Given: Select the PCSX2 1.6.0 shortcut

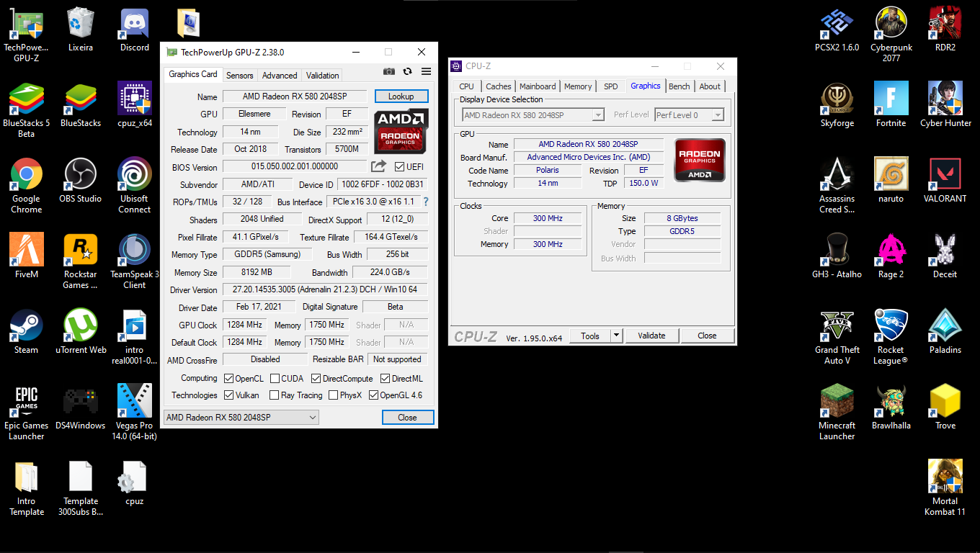Looking at the screenshot, I should (837, 30).
